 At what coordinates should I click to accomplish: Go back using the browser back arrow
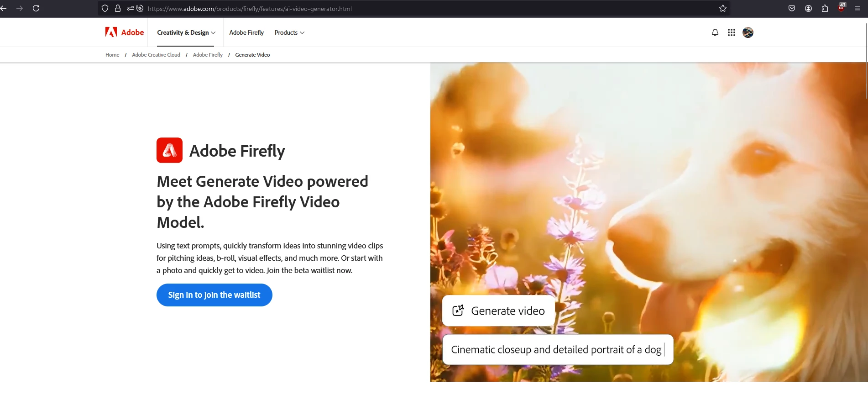pos(3,8)
